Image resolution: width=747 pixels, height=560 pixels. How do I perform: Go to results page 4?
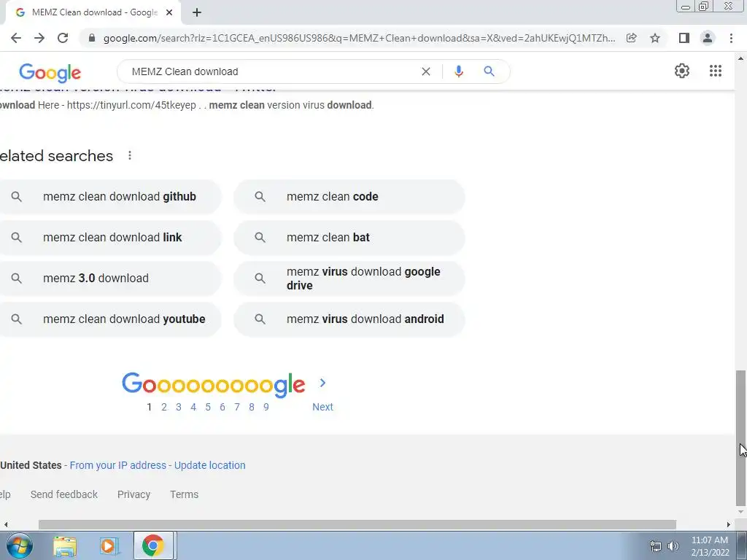193,407
